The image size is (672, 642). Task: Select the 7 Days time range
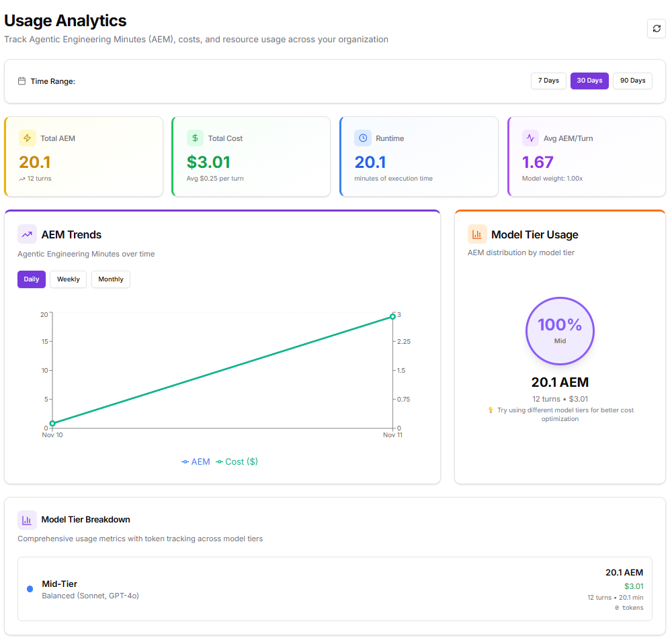click(548, 80)
